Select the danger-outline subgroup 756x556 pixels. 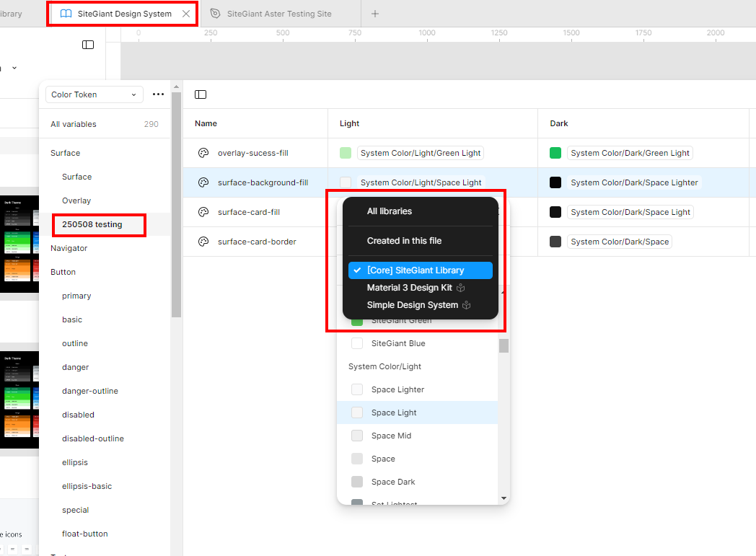click(90, 391)
